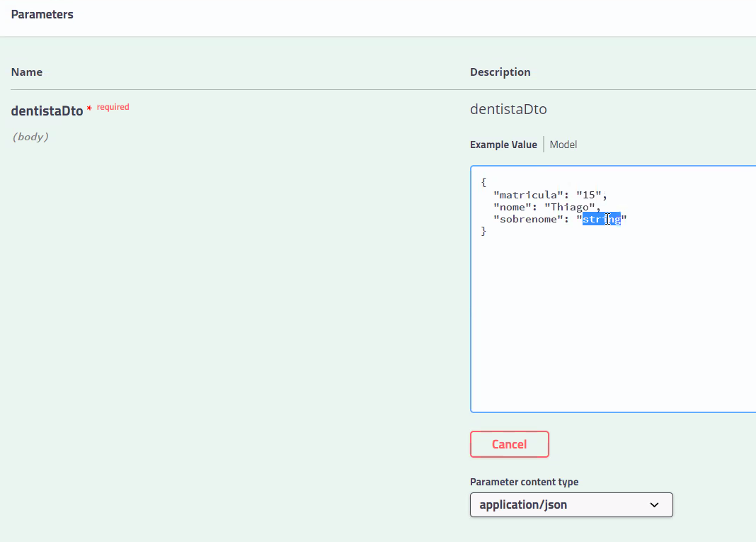Click the Description column header
This screenshot has width=756, height=542.
(x=500, y=72)
